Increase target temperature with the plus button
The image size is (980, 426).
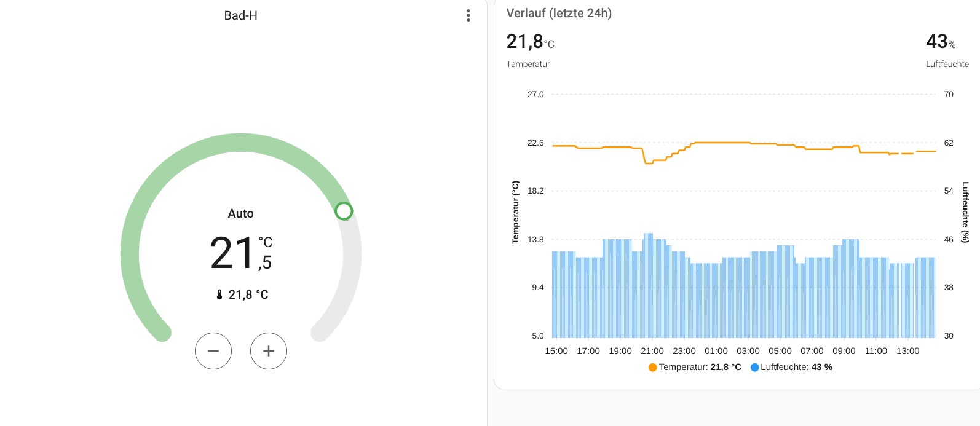269,351
